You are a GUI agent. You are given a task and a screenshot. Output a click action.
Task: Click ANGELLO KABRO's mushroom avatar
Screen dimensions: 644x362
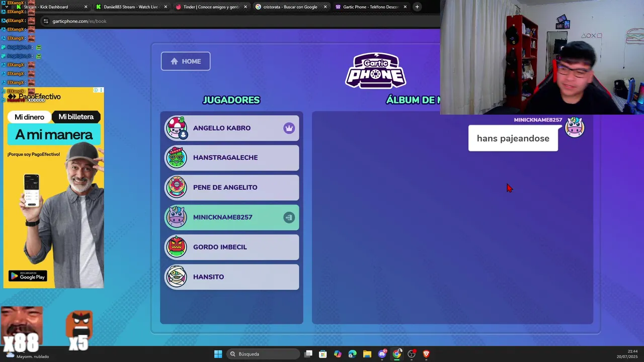tap(177, 128)
